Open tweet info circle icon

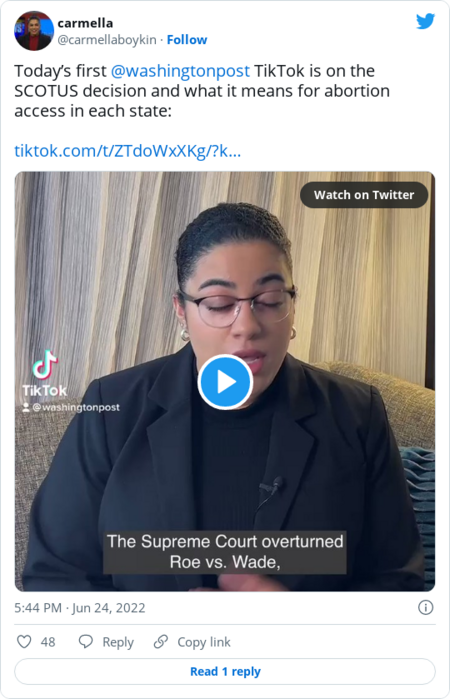pos(425,608)
